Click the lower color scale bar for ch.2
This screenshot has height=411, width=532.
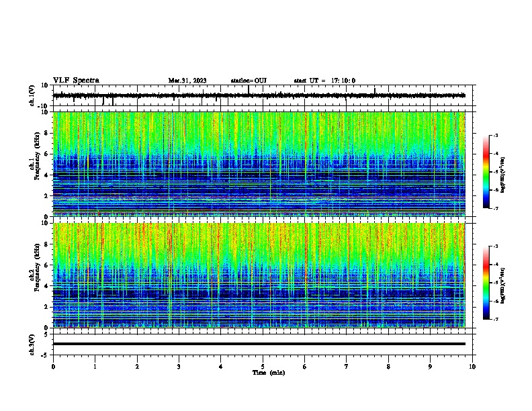pyautogui.click(x=486, y=283)
